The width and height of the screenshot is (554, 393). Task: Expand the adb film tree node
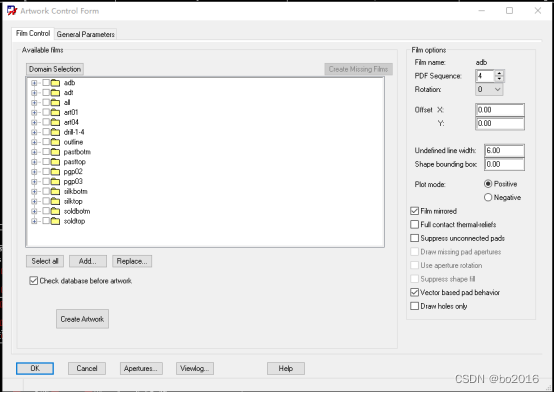coord(34,83)
